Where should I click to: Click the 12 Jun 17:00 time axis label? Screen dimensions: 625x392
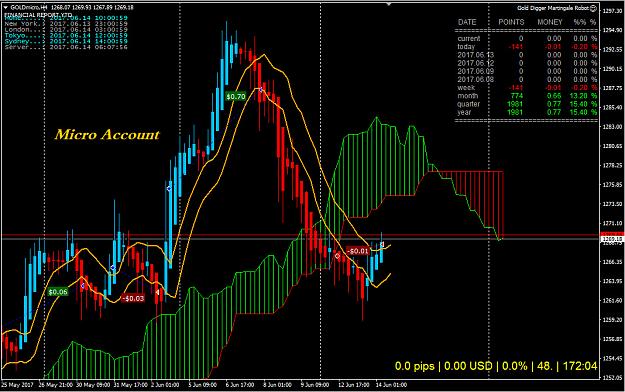coord(354,385)
